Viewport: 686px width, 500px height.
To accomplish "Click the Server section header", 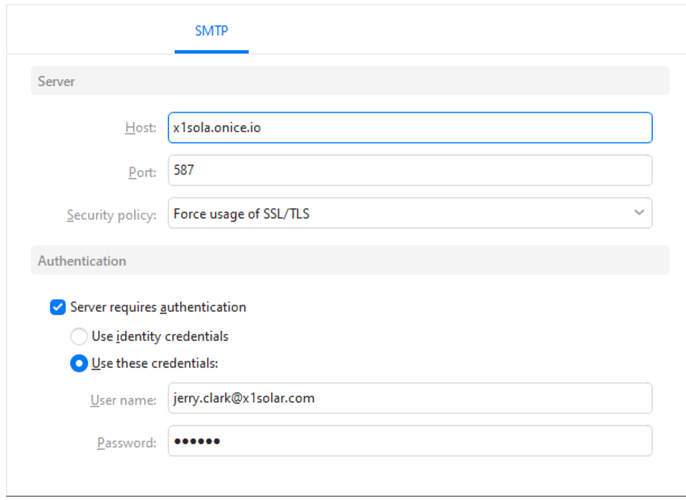I will coord(55,81).
